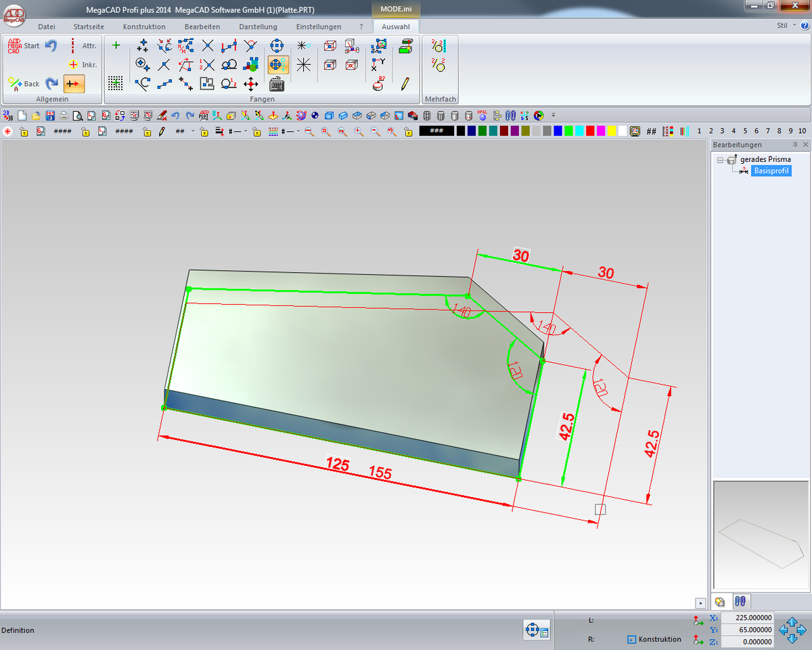Pick the yellow color swatch

(612, 131)
